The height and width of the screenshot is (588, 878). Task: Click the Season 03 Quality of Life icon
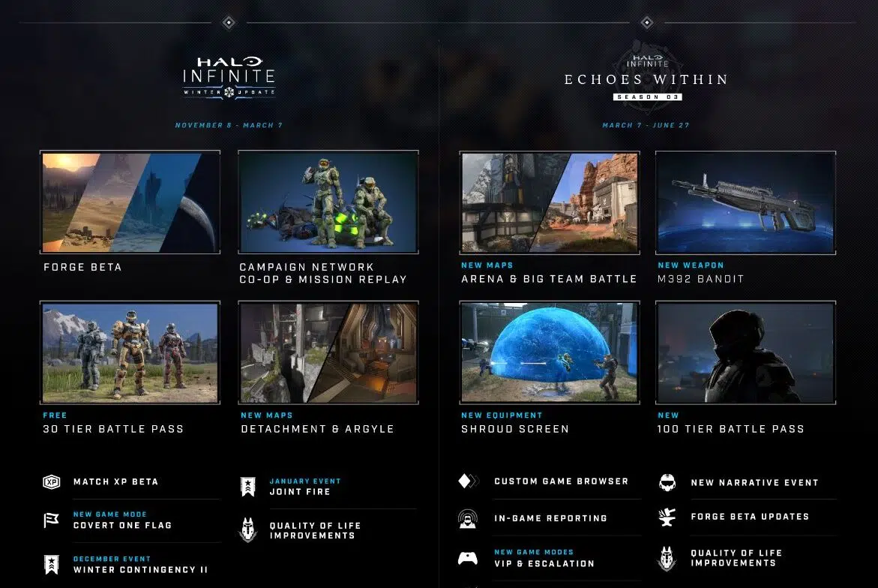coord(667,558)
